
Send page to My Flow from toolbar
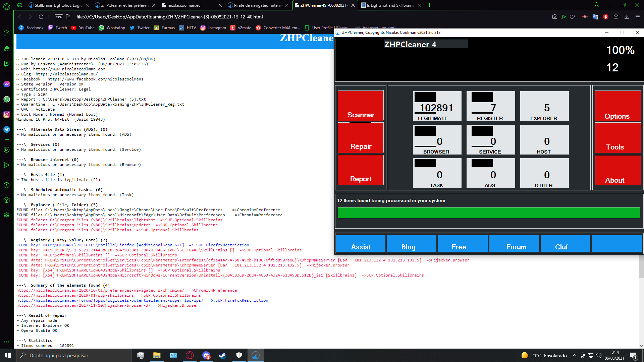point(563,17)
